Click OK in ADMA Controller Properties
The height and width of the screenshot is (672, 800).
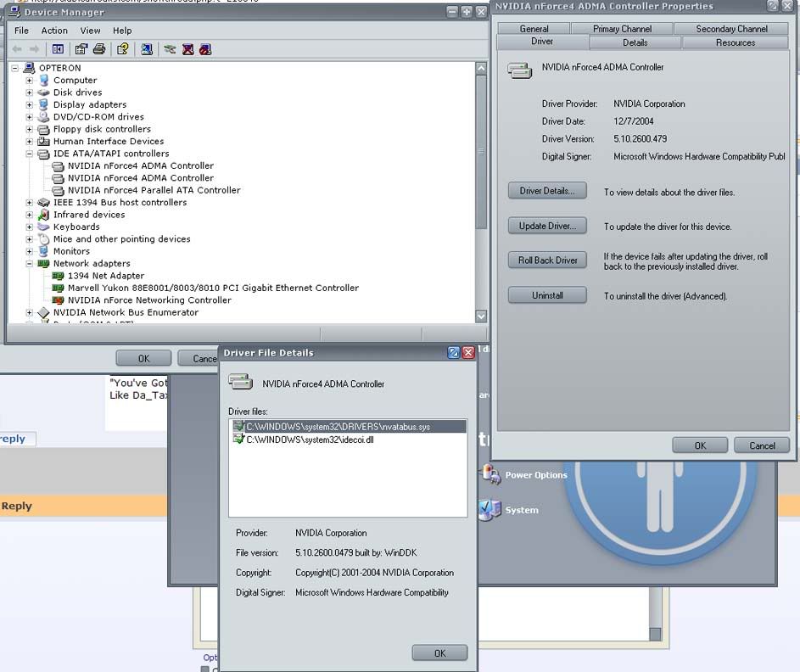tap(700, 445)
